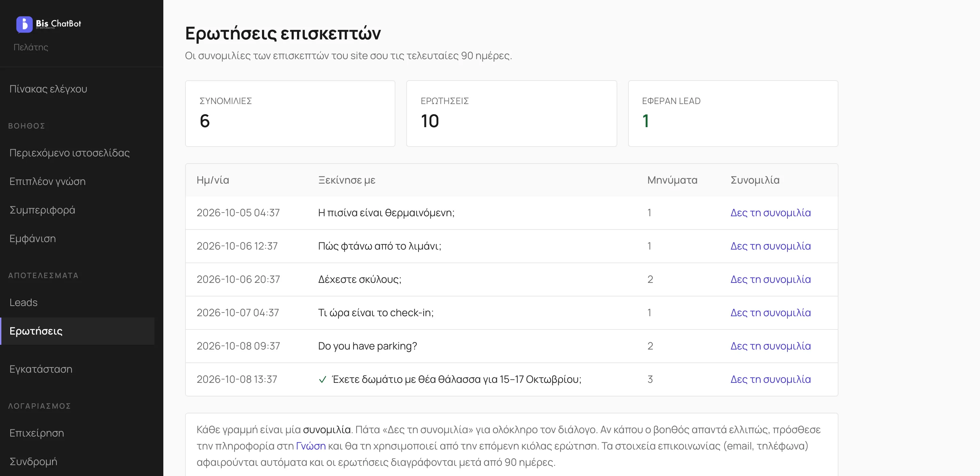Open Εγκατάσταση in the sidebar
This screenshot has width=980, height=476.
pos(41,369)
